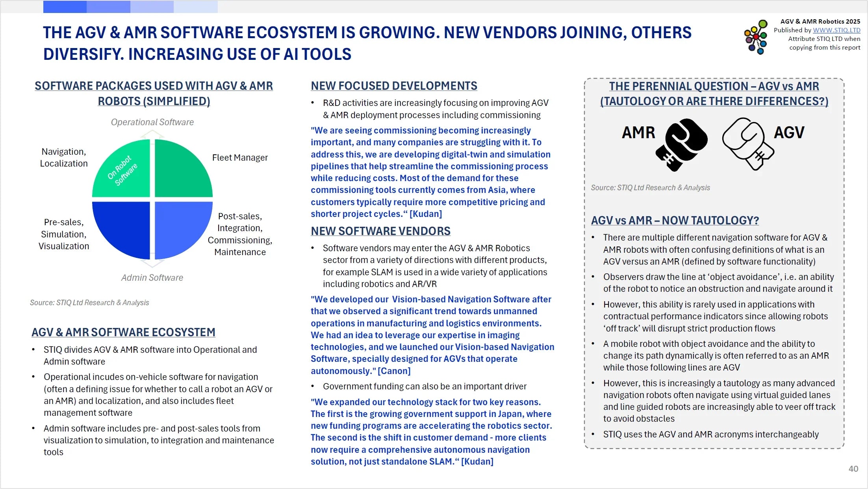Image resolution: width=868 pixels, height=489 pixels.
Task: Select the On Robot Software pie quadrant
Action: 125,171
